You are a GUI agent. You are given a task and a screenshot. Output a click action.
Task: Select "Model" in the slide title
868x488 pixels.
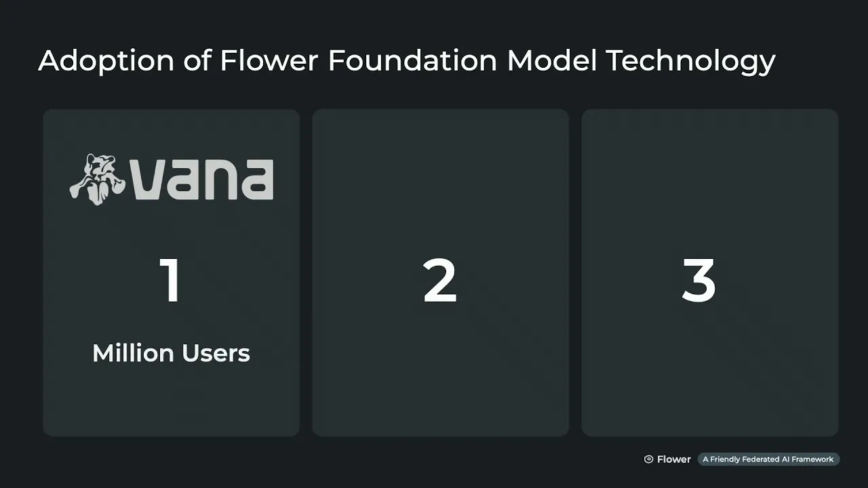pyautogui.click(x=551, y=61)
